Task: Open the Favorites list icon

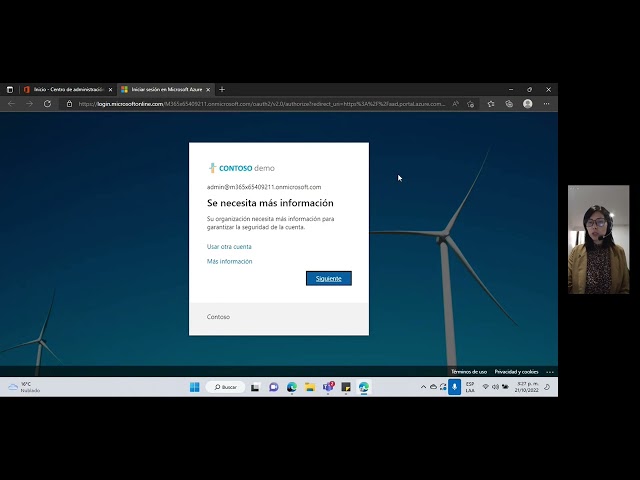Action: [x=491, y=104]
